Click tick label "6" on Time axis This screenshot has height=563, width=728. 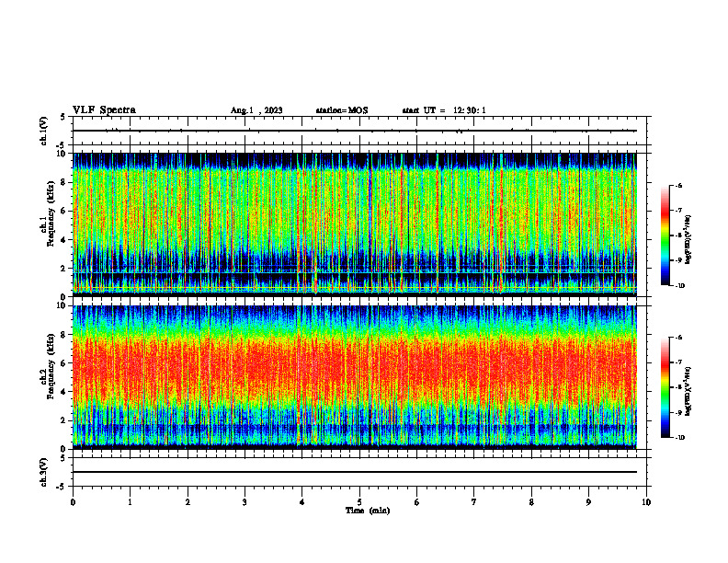pos(416,502)
